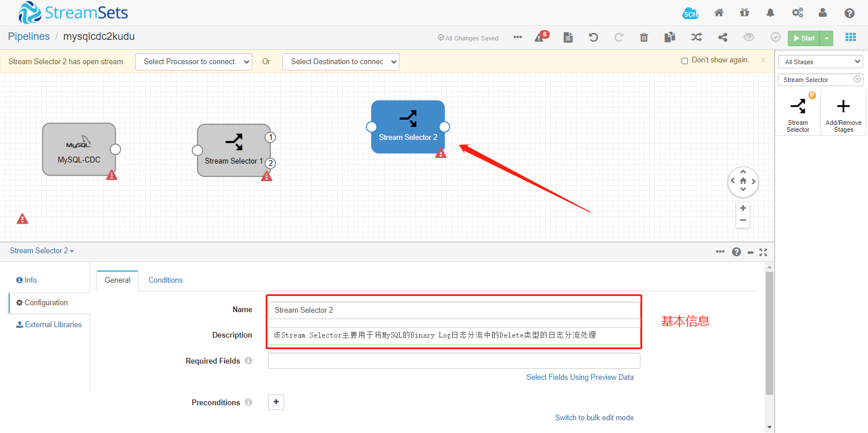Duplicate the selected stage
Viewport: 868px width, 433px height.
[x=669, y=38]
